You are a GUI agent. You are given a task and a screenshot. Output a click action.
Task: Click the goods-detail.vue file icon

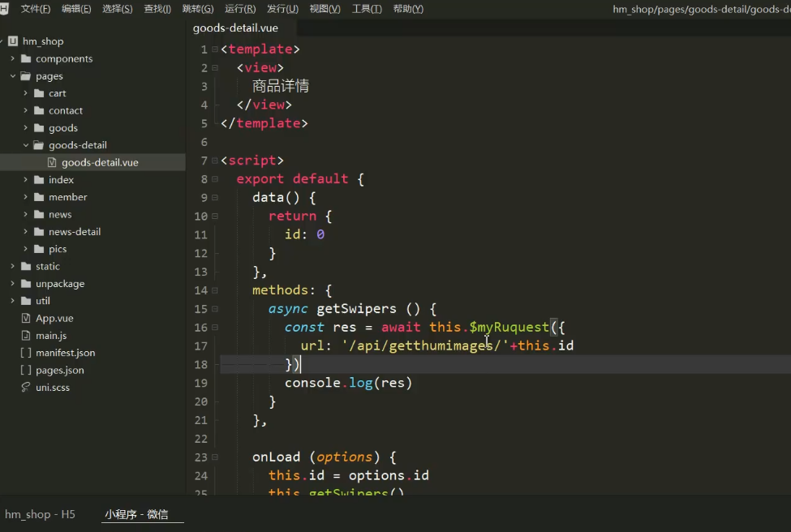tap(52, 162)
